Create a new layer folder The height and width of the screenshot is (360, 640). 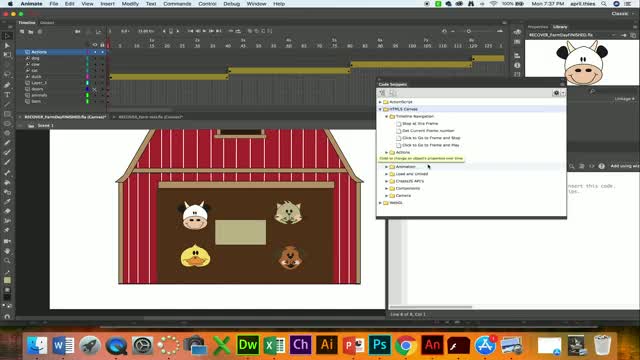[31, 31]
